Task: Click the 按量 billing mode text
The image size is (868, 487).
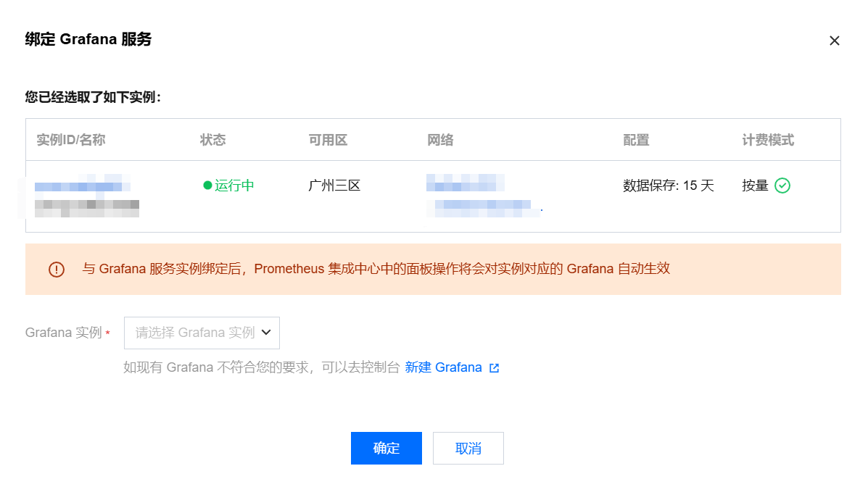Action: (755, 186)
